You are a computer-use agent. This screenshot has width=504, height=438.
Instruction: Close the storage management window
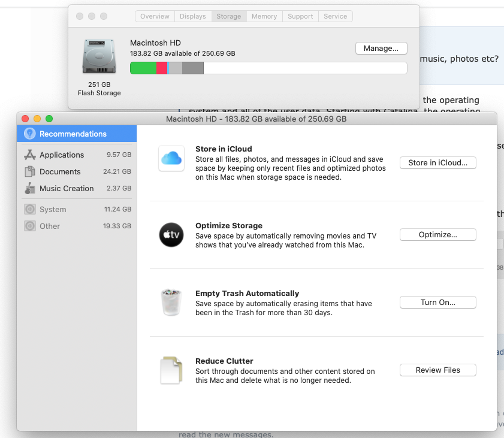point(25,119)
